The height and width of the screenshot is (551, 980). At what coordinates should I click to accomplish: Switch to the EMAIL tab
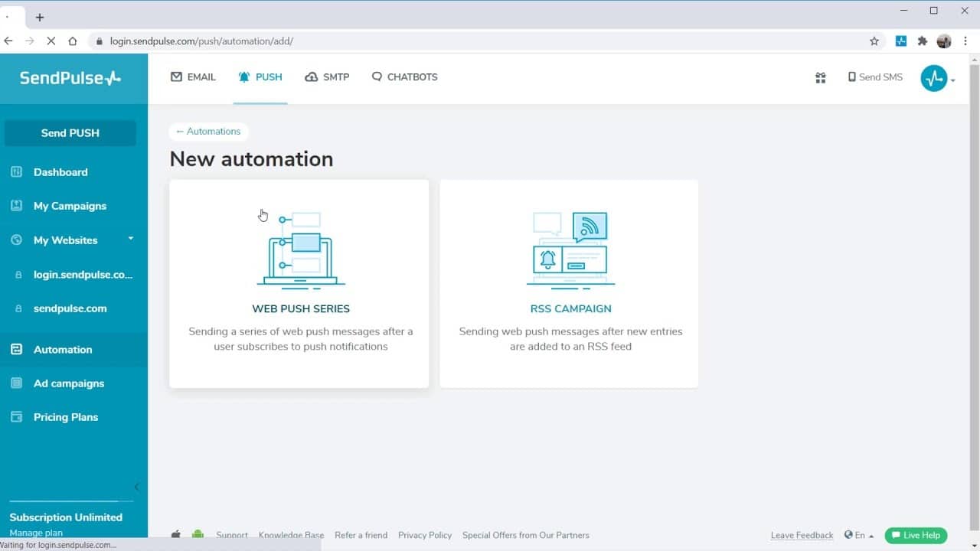[193, 77]
